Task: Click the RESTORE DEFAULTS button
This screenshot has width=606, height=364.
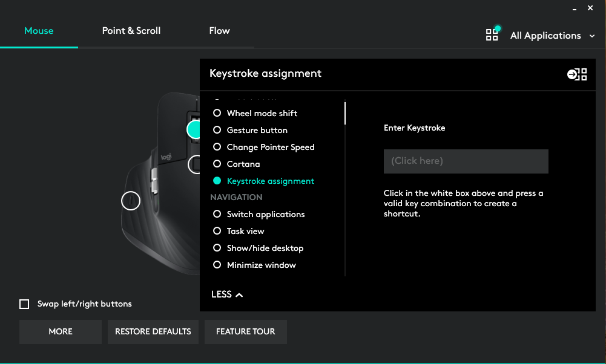Action: [153, 331]
